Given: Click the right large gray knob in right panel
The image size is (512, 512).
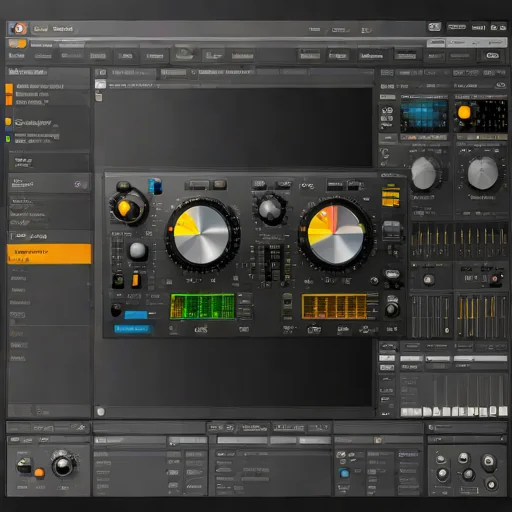Looking at the screenshot, I should (483, 173).
